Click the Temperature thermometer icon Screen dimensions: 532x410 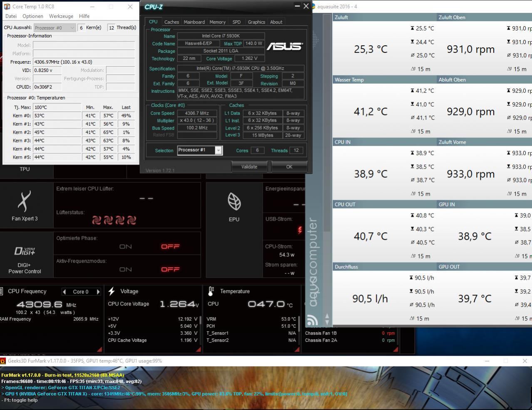tap(211, 291)
